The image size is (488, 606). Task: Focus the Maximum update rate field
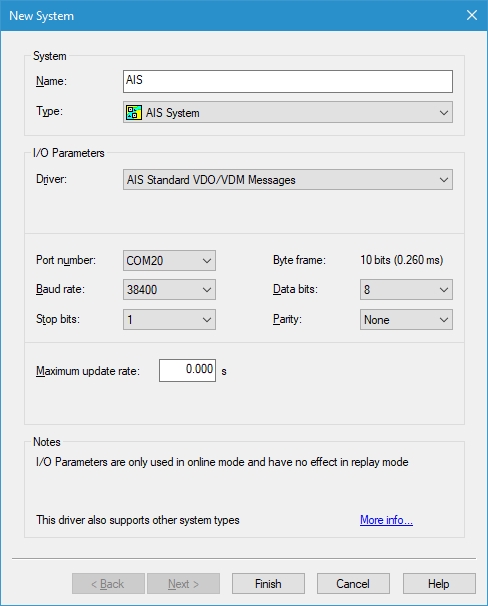[x=187, y=370]
